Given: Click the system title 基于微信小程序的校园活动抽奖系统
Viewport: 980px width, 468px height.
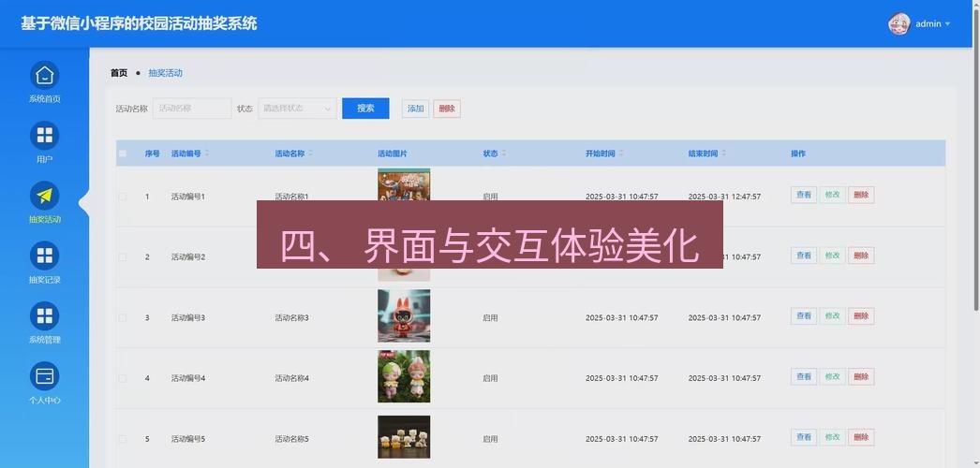Looking at the screenshot, I should (x=139, y=23).
